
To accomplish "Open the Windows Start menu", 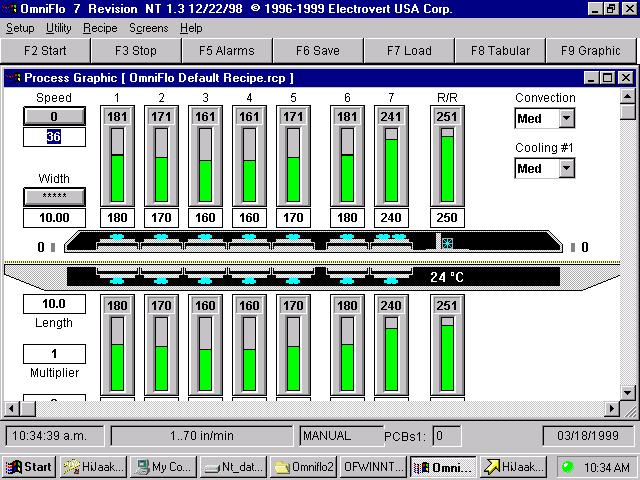I will tap(29, 467).
